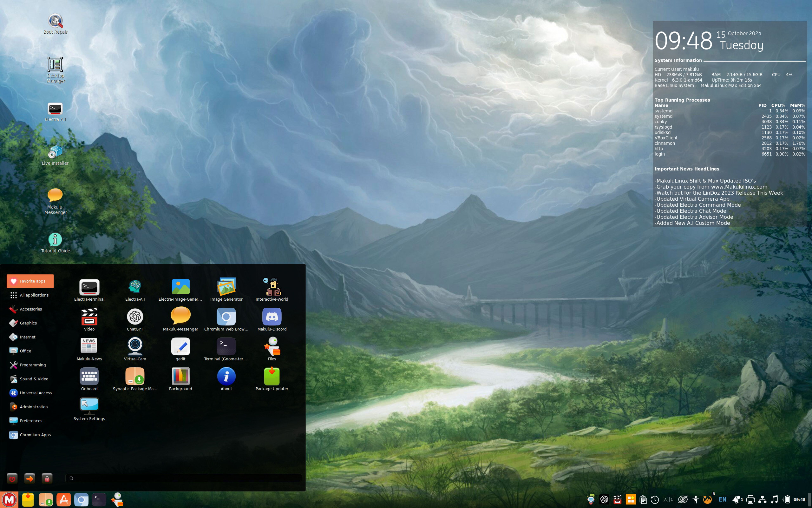The image size is (812, 508).
Task: Open clipboard manager tray icon
Action: (x=643, y=500)
